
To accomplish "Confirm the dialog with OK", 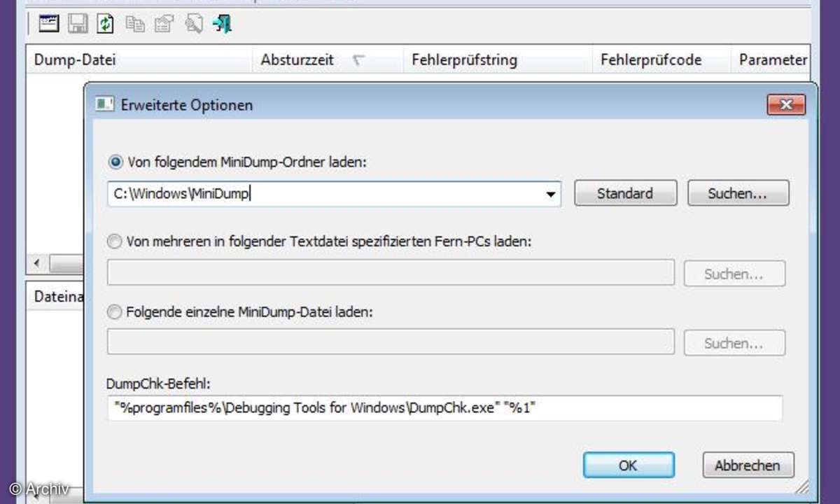I will [628, 465].
